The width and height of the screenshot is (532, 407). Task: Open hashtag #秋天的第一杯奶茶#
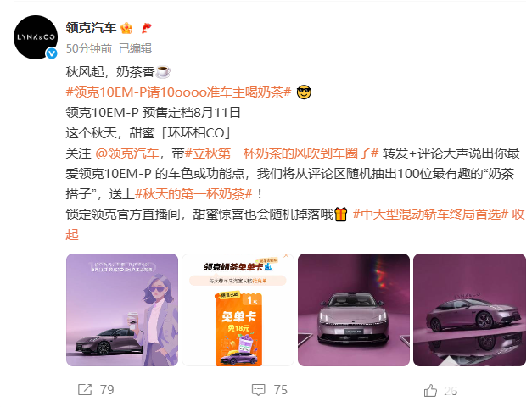[193, 194]
